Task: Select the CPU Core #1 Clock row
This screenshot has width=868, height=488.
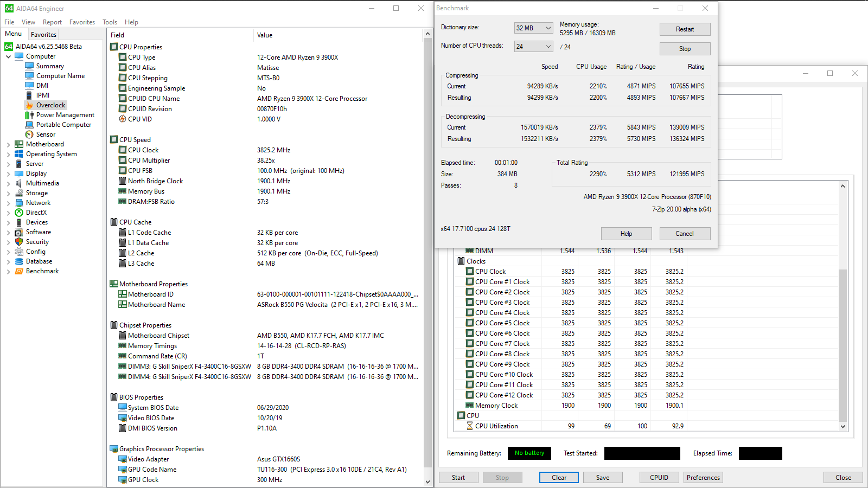Action: click(646, 282)
